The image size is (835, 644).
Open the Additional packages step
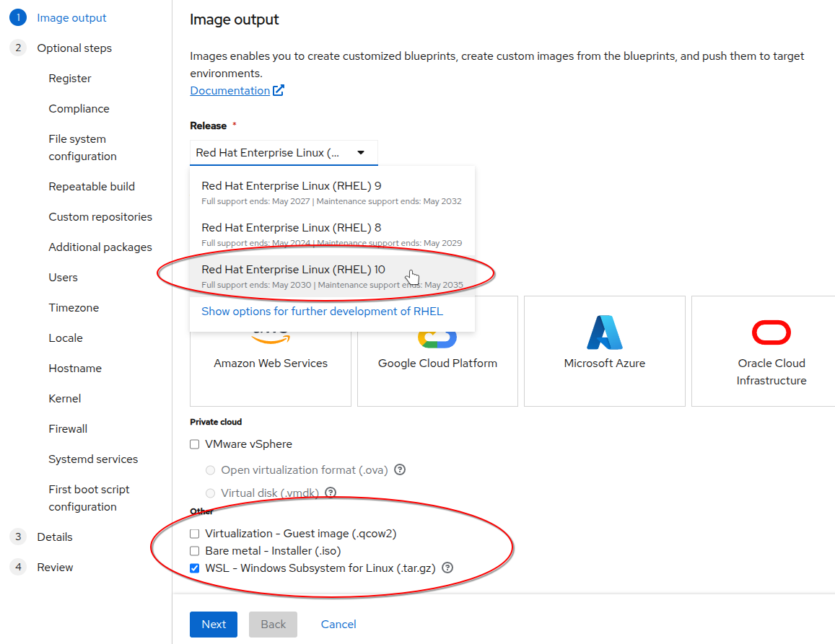(x=100, y=247)
